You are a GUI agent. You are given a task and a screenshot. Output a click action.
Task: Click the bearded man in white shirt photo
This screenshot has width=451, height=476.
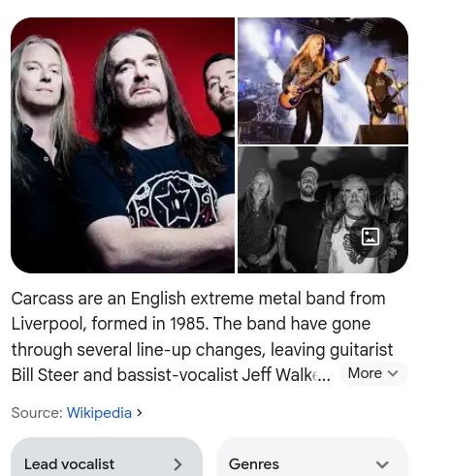[354, 223]
